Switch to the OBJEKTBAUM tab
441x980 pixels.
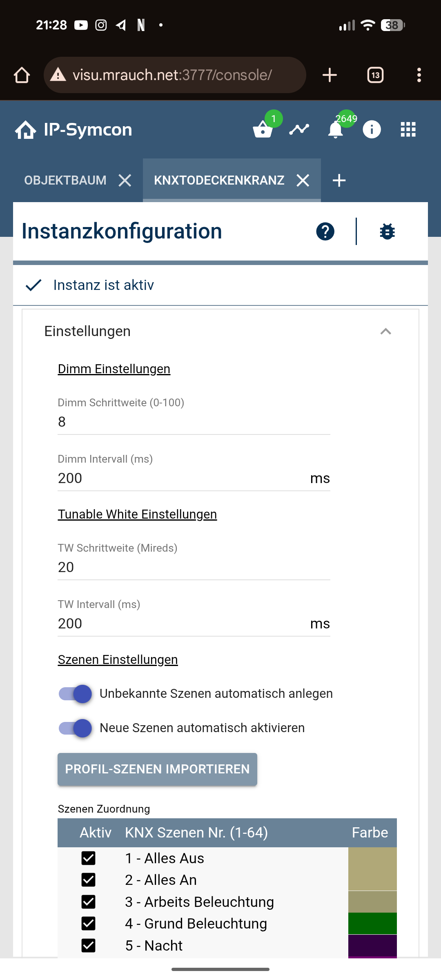[65, 180]
